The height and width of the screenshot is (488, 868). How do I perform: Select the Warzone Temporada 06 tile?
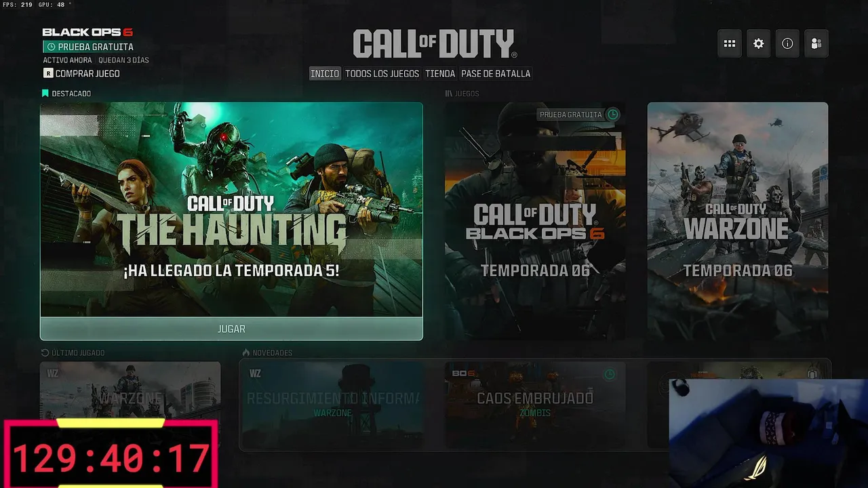pyautogui.click(x=738, y=221)
